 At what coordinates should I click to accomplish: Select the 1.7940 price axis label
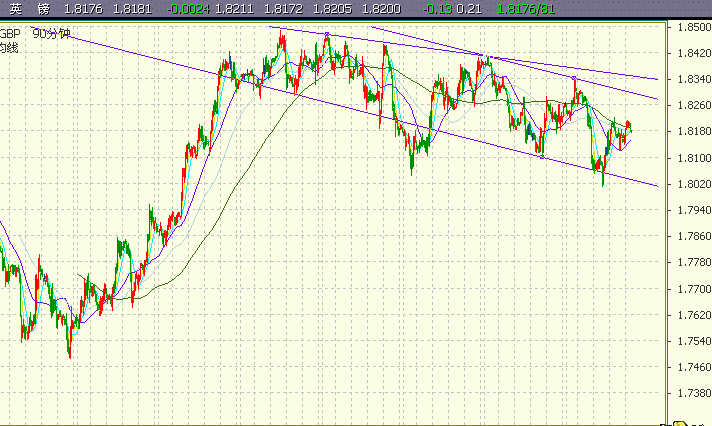point(694,210)
